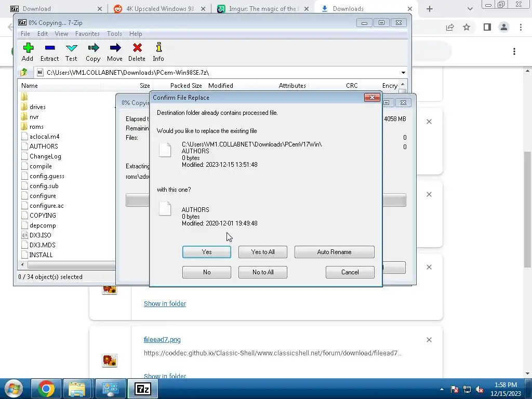Open Chrome three-dot menu
The width and height of the screenshot is (532, 399).
tap(521, 27)
